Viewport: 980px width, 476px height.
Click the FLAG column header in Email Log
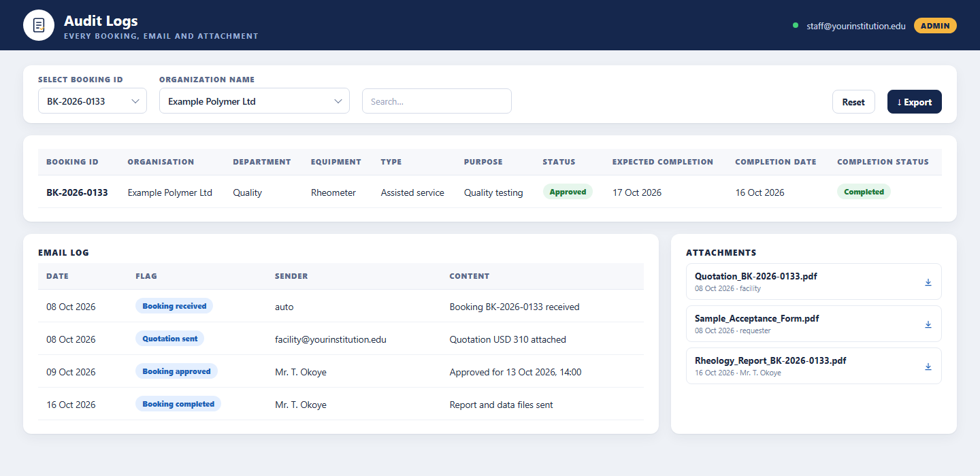point(146,276)
